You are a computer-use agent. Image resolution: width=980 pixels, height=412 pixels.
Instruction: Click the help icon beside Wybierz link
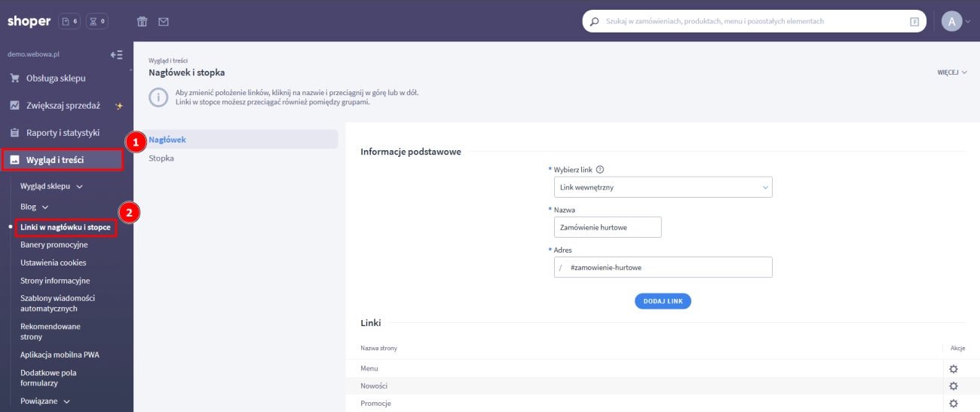point(600,170)
